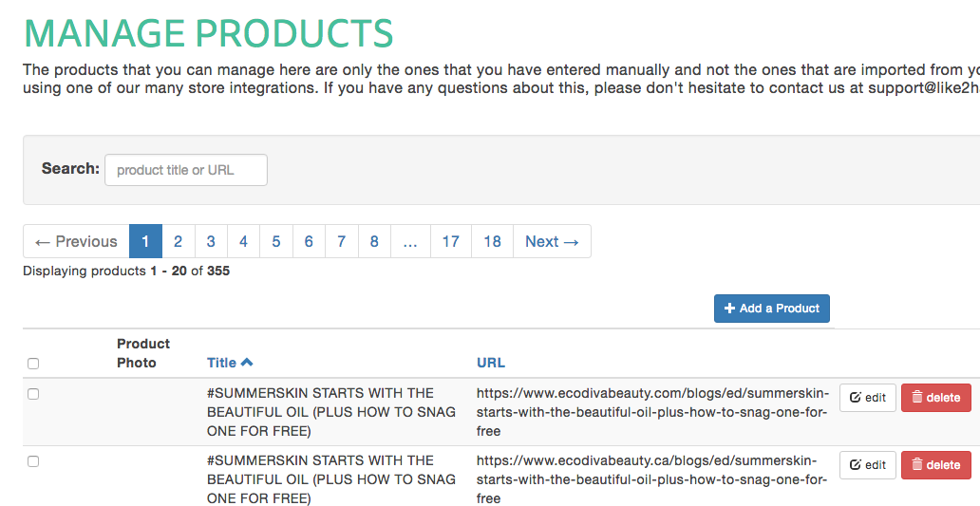Open page 5 of products

pyautogui.click(x=275, y=241)
